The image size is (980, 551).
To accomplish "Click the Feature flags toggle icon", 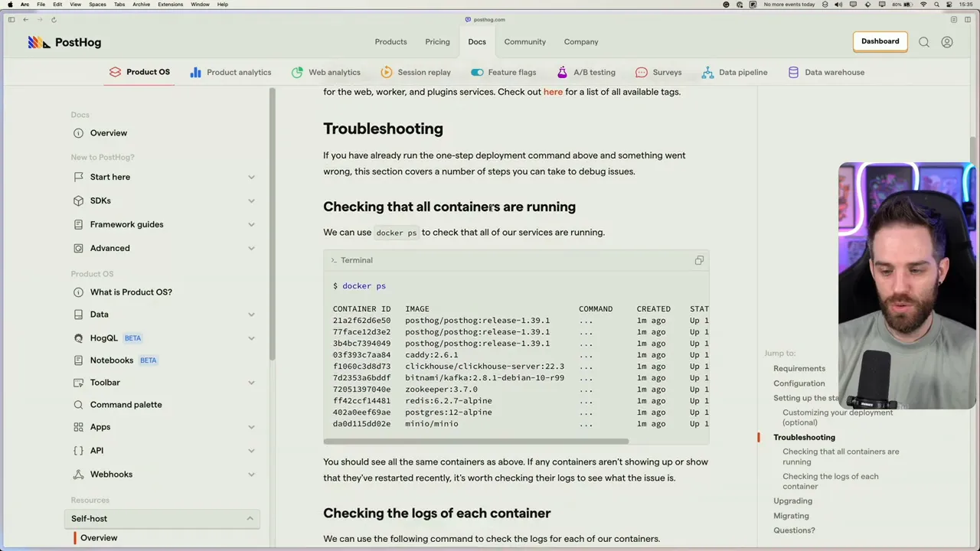I will click(x=477, y=72).
